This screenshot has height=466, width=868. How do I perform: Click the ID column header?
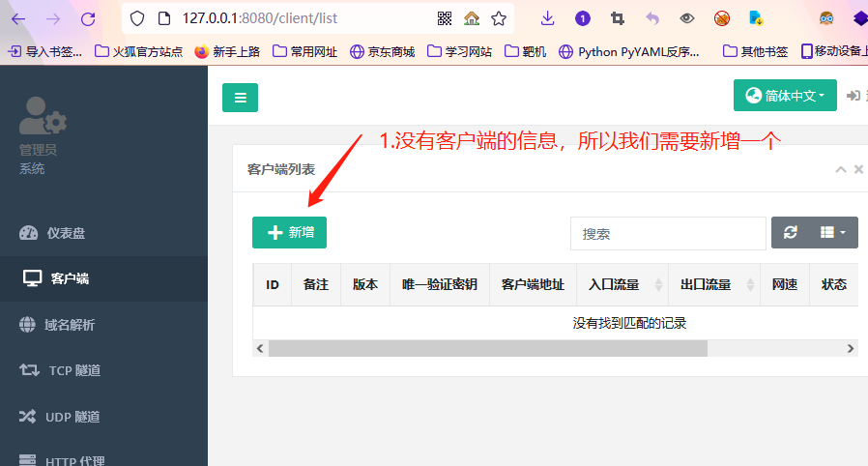(273, 284)
